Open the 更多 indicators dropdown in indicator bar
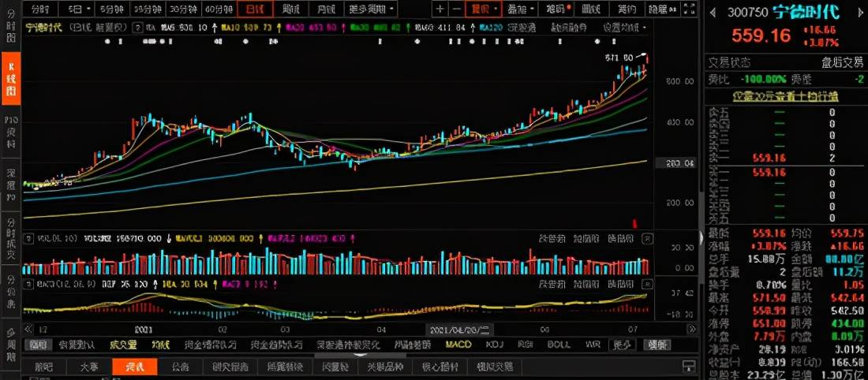868x380 pixels. pyautogui.click(x=623, y=345)
